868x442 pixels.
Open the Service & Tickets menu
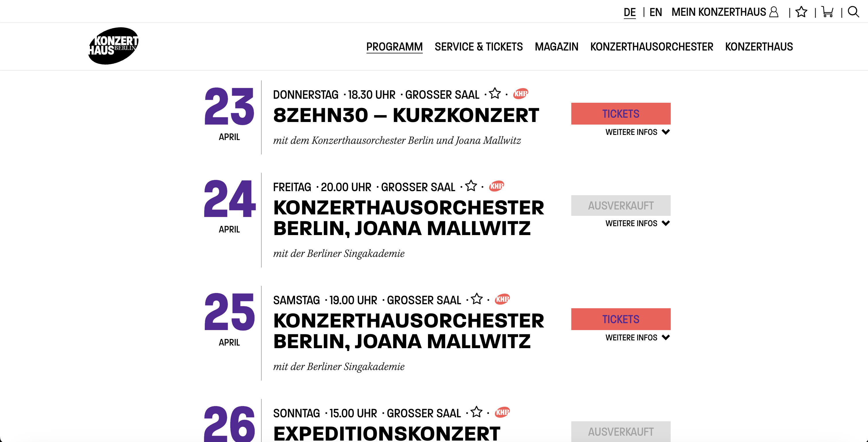point(479,46)
